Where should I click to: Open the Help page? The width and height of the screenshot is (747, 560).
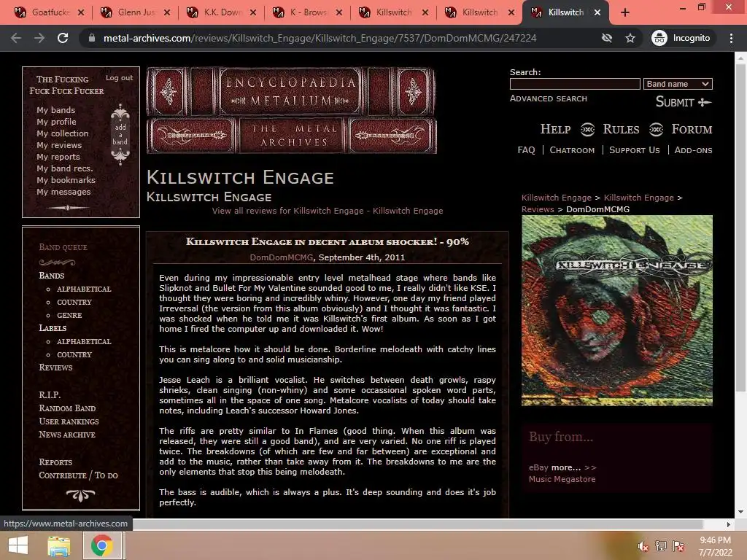(x=555, y=129)
